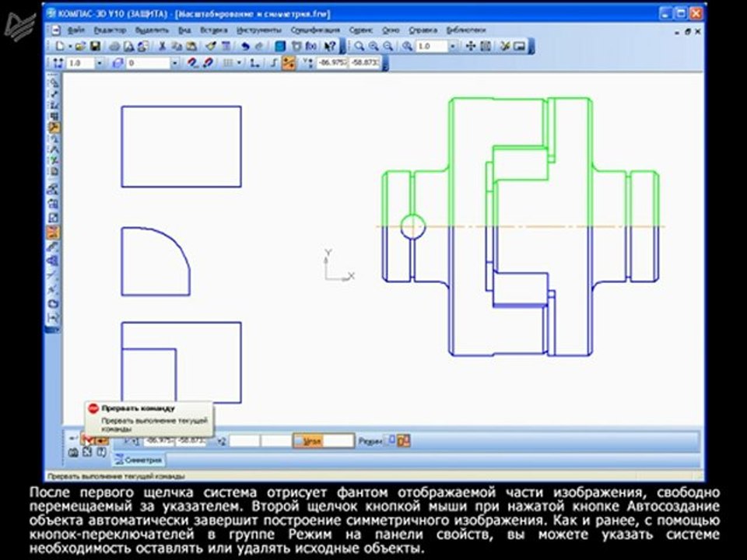Click the first empty t2 coordinate field
This screenshot has height=560, width=747.
(x=244, y=440)
